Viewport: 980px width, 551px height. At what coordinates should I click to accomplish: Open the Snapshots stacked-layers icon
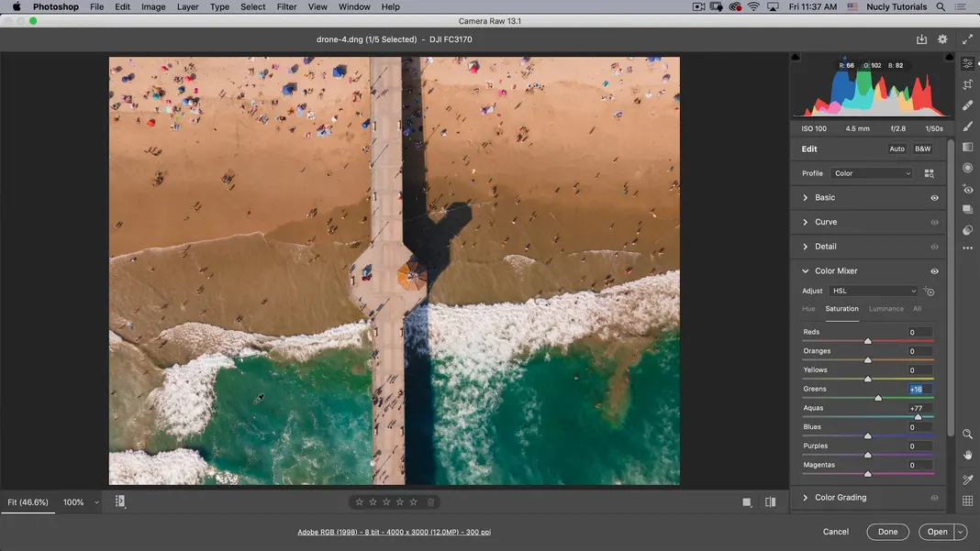(967, 209)
